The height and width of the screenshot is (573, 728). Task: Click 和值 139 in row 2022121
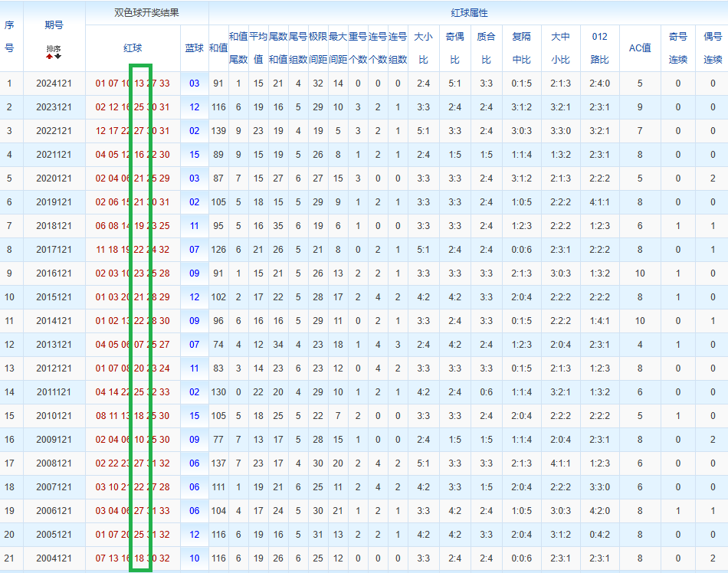[218, 131]
